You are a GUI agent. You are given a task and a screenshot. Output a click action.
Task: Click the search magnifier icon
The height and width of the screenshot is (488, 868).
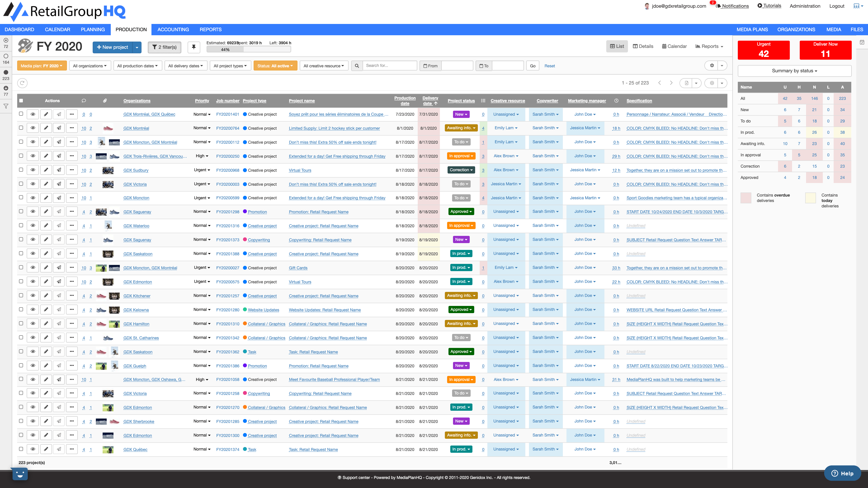[357, 66]
